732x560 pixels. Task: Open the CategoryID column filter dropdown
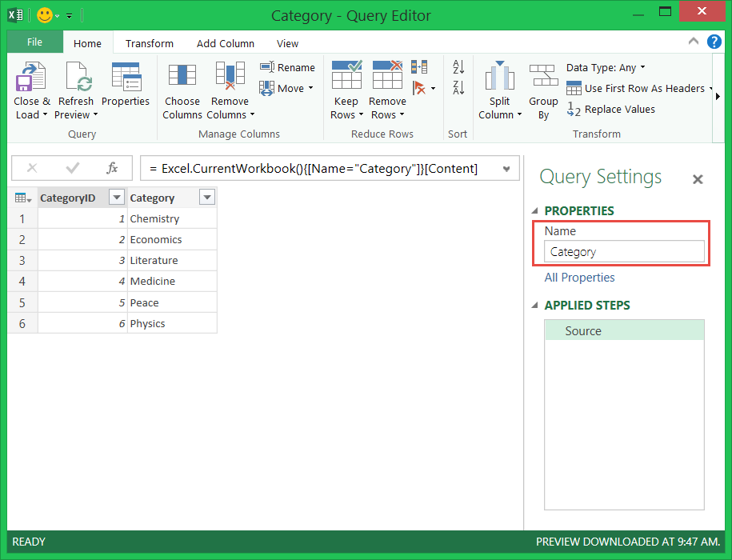point(117,198)
